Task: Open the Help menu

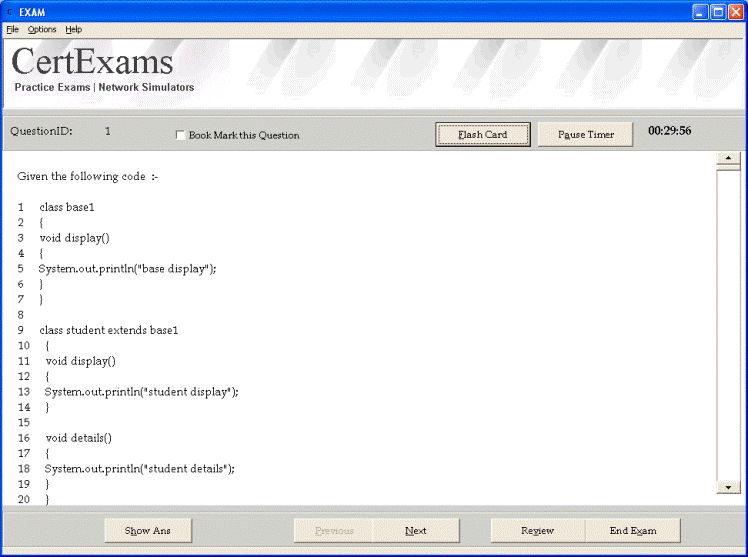Action: pyautogui.click(x=73, y=30)
